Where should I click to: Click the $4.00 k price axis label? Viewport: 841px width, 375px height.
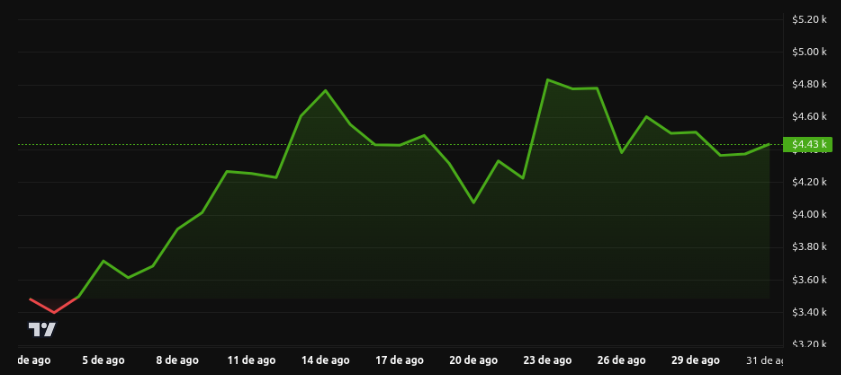(809, 215)
